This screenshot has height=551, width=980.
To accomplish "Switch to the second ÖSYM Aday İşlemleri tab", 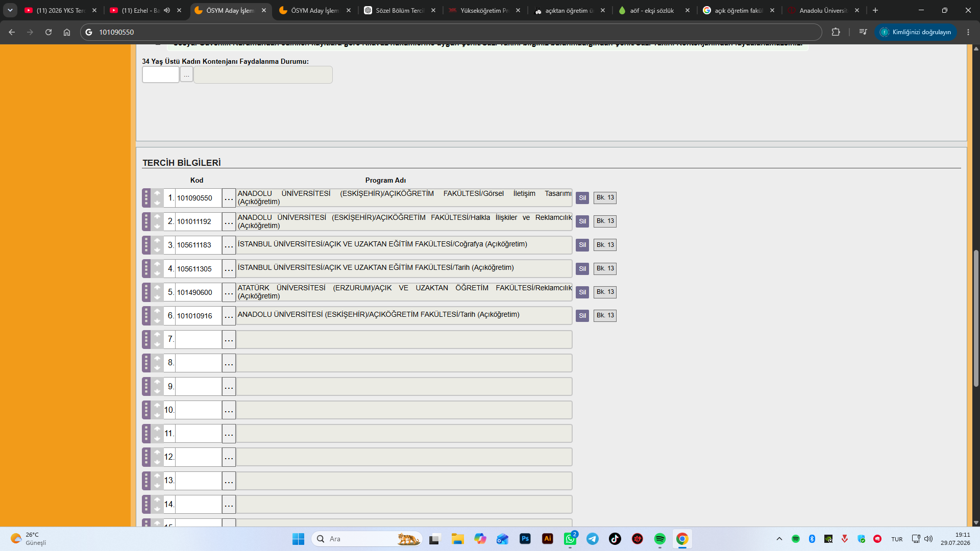I will [x=315, y=10].
